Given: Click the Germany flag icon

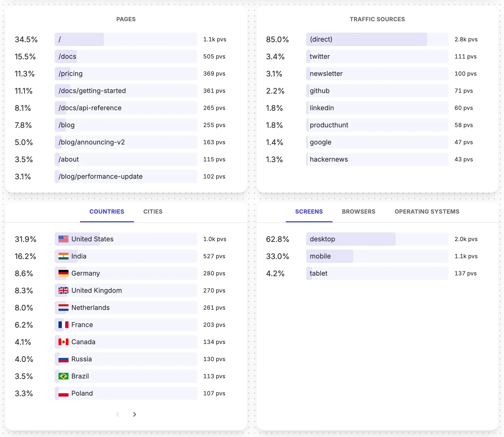Looking at the screenshot, I should [63, 273].
